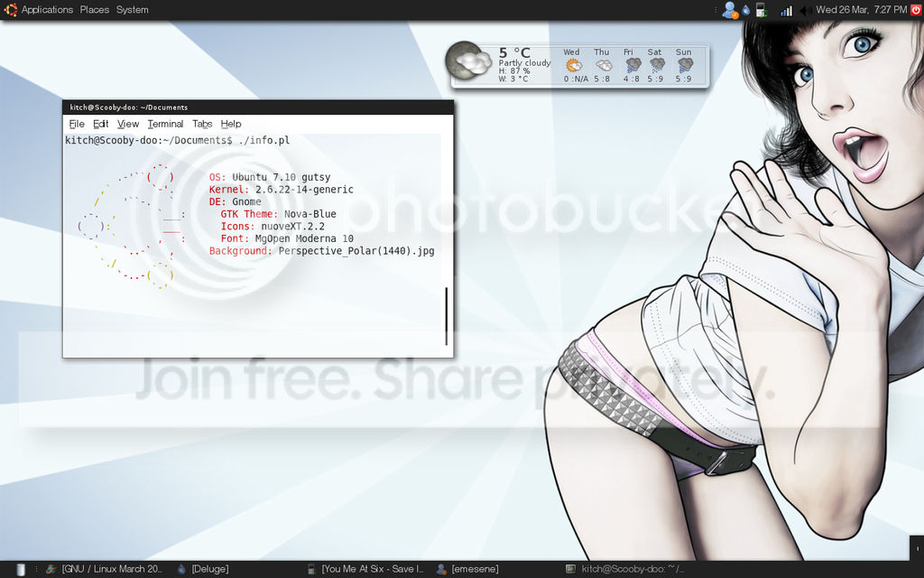This screenshot has height=578, width=924.
Task: Click the workspace switcher at bottom right
Action: point(917,548)
